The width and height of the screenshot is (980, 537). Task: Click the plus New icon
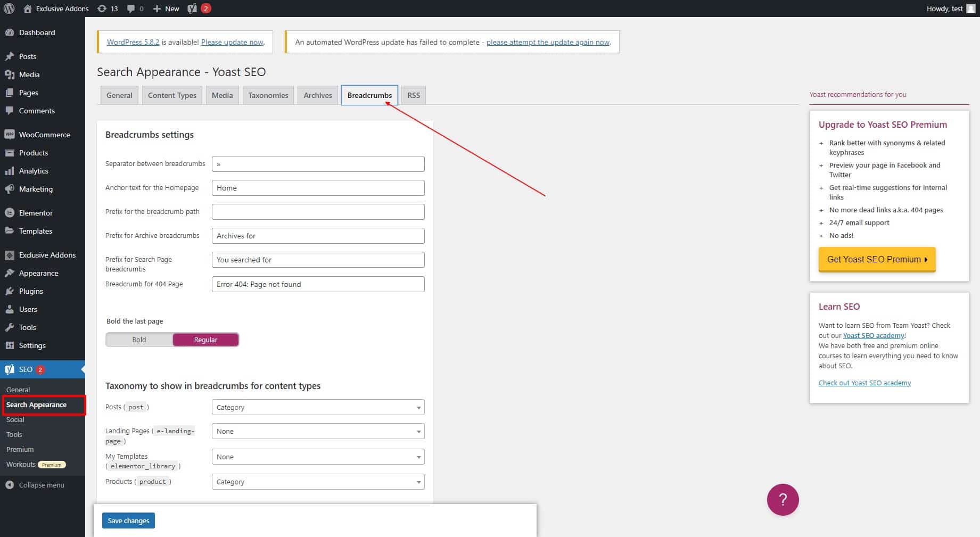tap(157, 9)
